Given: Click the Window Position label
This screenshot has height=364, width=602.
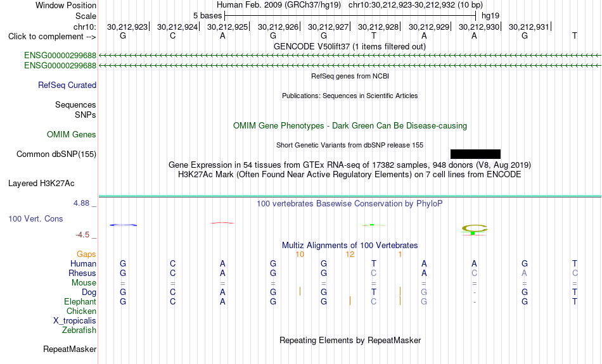Looking at the screenshot, I should point(66,5).
